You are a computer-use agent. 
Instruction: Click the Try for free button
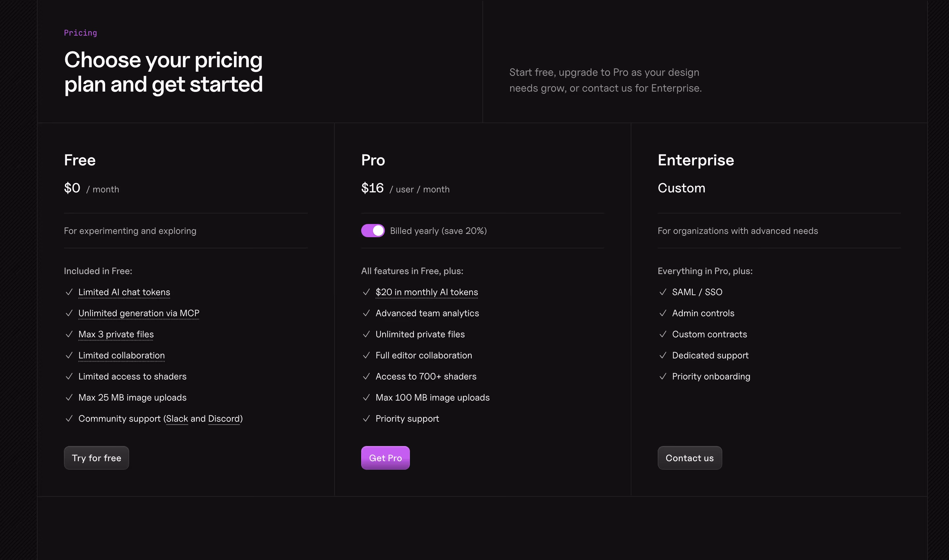[x=96, y=458]
